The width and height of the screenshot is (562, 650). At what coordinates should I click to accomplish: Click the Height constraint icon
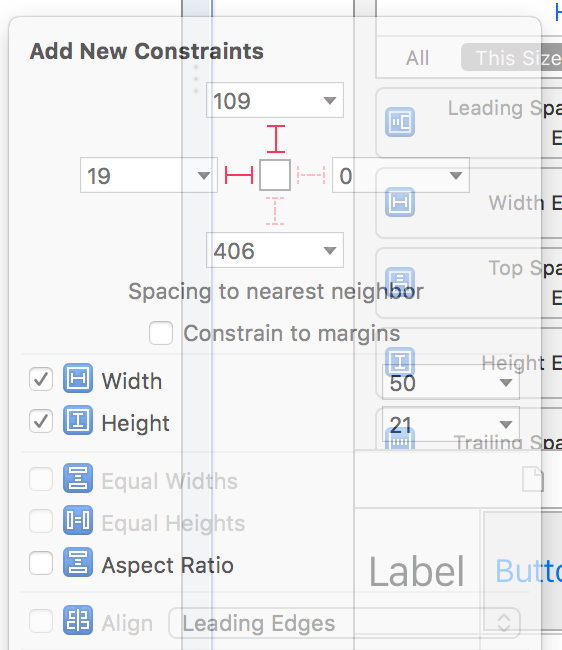click(x=78, y=420)
